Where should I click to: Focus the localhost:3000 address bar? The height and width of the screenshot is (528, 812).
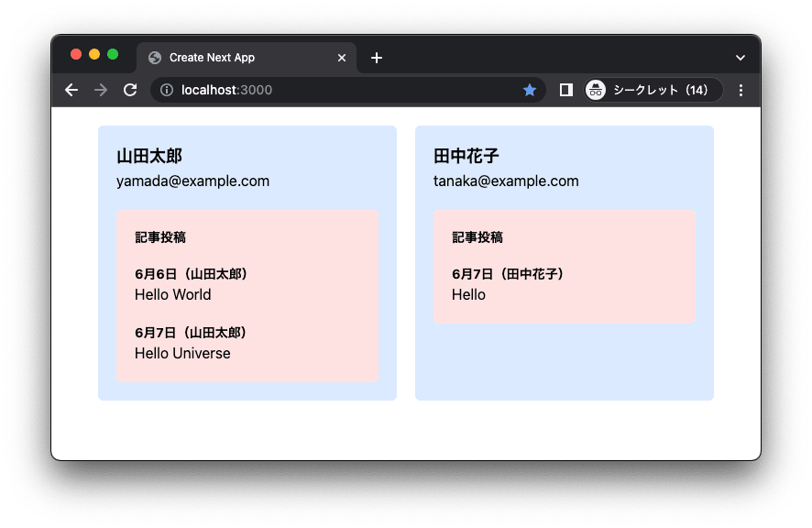[x=348, y=90]
